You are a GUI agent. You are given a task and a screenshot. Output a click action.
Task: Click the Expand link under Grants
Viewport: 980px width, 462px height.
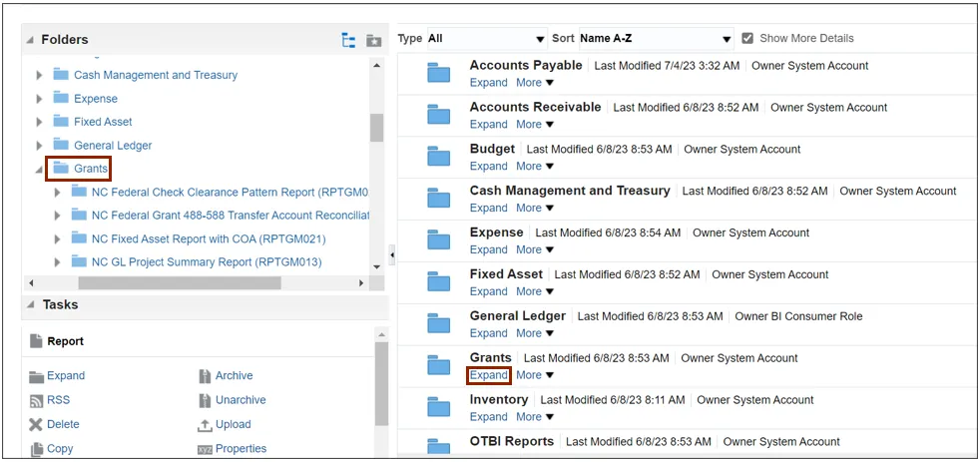(x=489, y=375)
